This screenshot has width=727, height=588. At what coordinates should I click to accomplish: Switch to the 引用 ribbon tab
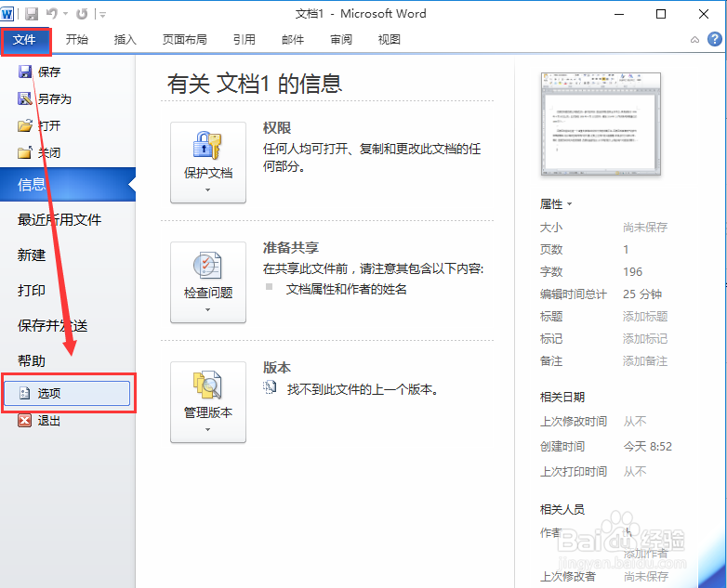tap(245, 40)
